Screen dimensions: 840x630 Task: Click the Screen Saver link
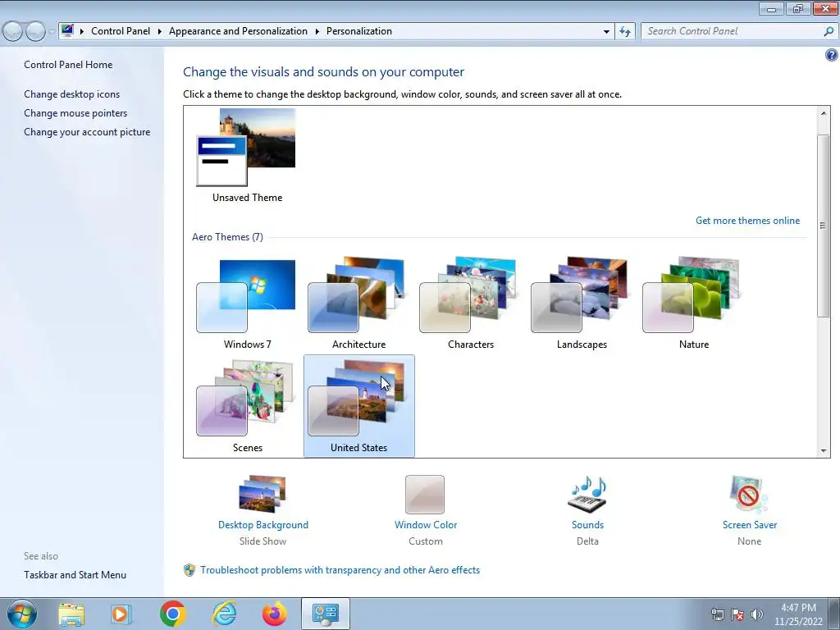pos(750,525)
